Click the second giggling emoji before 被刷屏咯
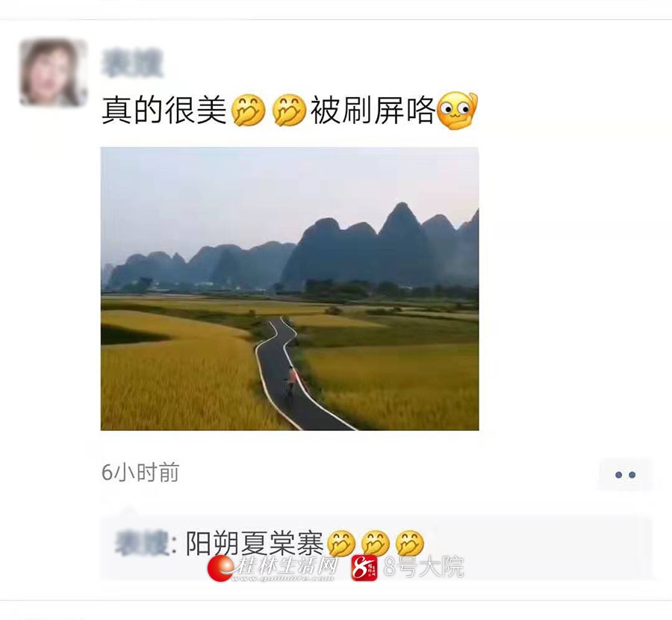This screenshot has height=620, width=672. click(x=289, y=111)
